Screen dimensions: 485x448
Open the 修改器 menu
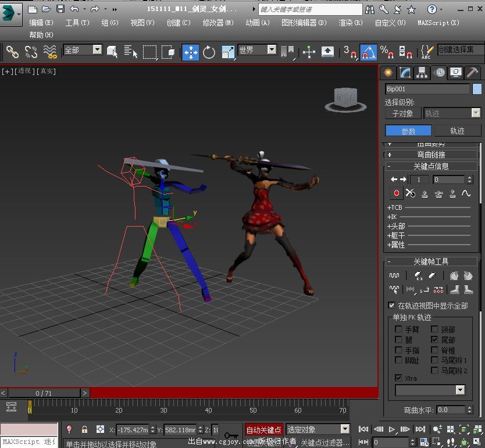[x=217, y=23]
